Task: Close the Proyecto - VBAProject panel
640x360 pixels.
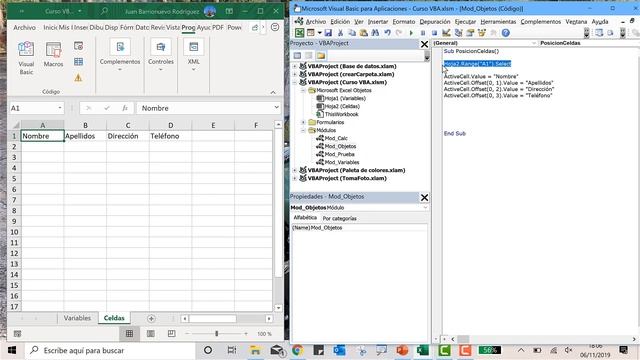Action: click(424, 44)
